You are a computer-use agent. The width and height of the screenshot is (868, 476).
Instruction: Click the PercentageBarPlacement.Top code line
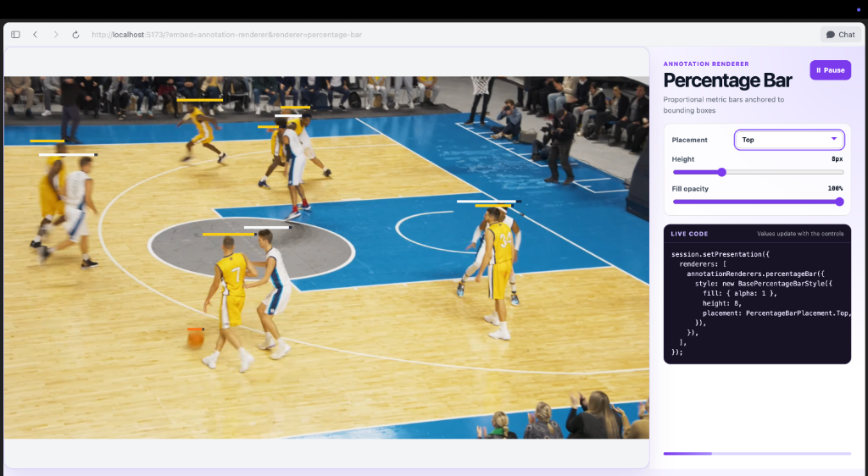[x=777, y=313]
